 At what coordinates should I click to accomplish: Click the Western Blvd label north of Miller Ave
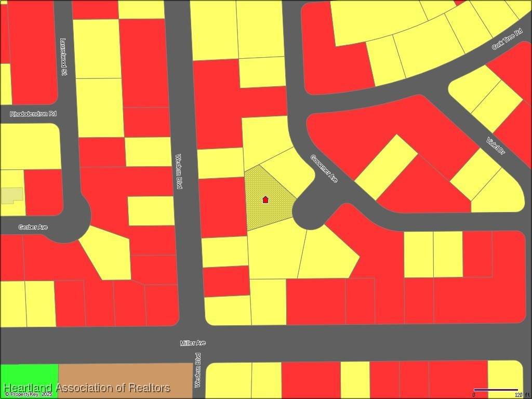179,171
